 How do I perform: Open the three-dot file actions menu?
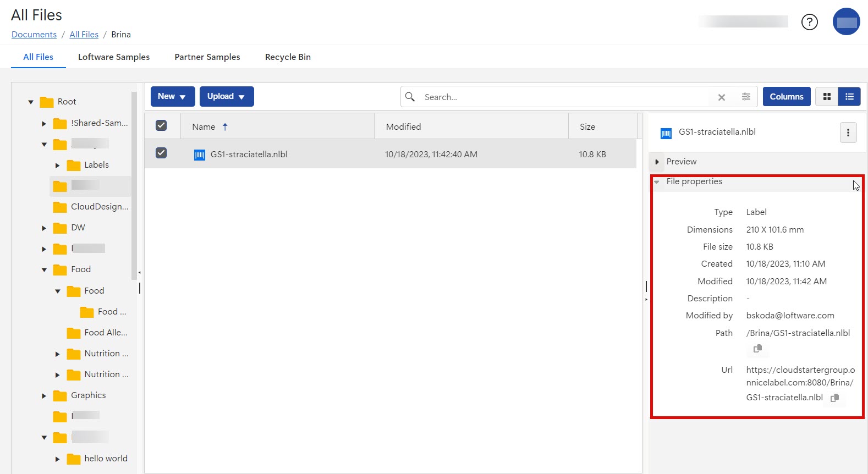point(848,133)
